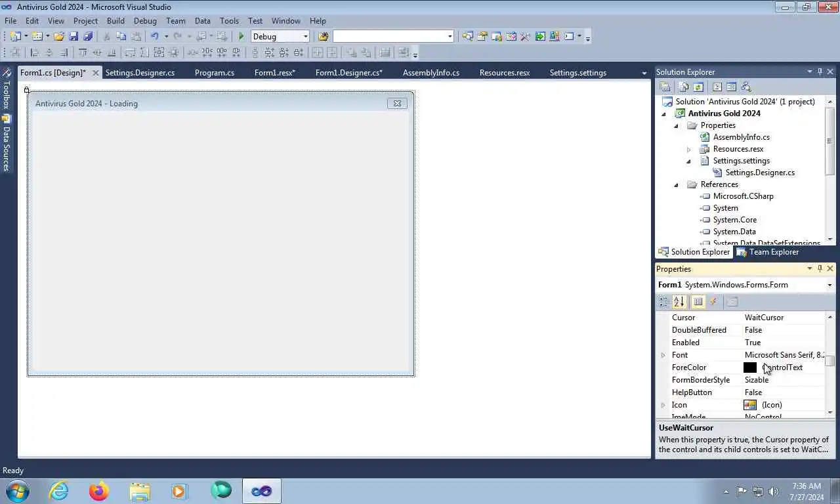Open the Command Window toolbar icon
Image resolution: width=840 pixels, height=504 pixels.
pos(569,37)
